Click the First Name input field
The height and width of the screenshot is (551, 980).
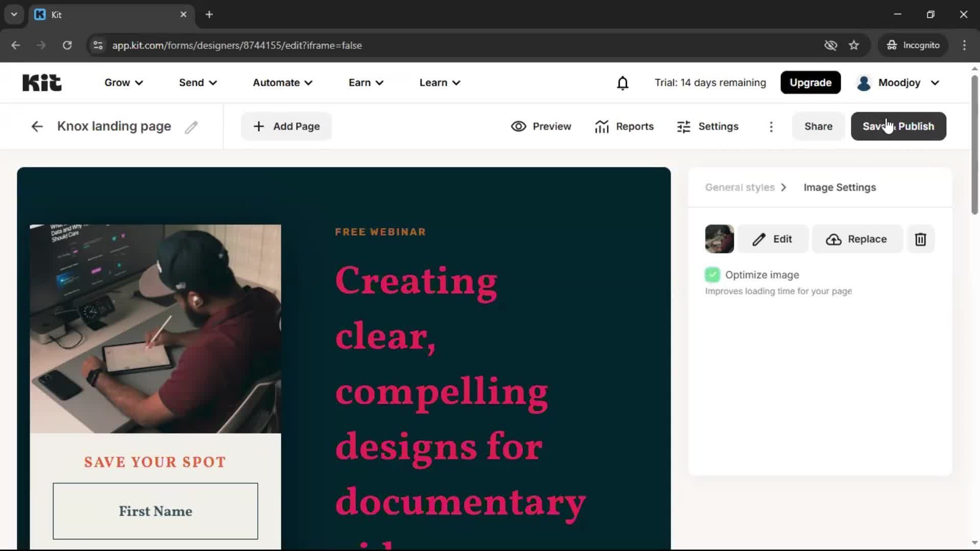coord(155,511)
